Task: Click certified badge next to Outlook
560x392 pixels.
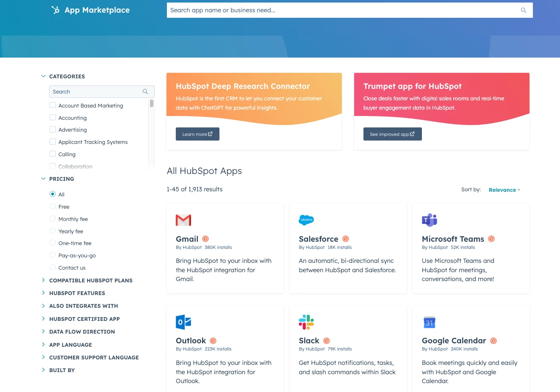Action: [x=213, y=341]
